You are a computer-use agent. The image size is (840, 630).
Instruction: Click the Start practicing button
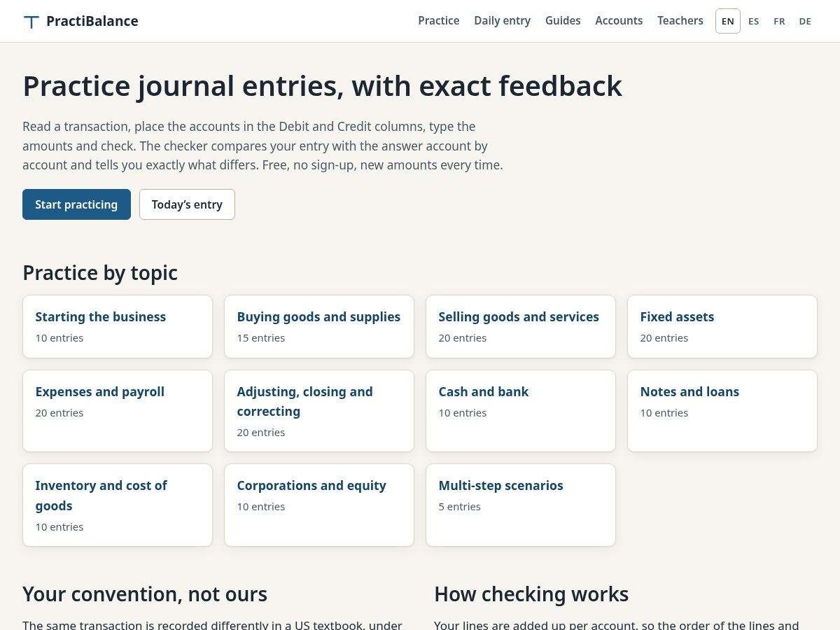coord(76,204)
